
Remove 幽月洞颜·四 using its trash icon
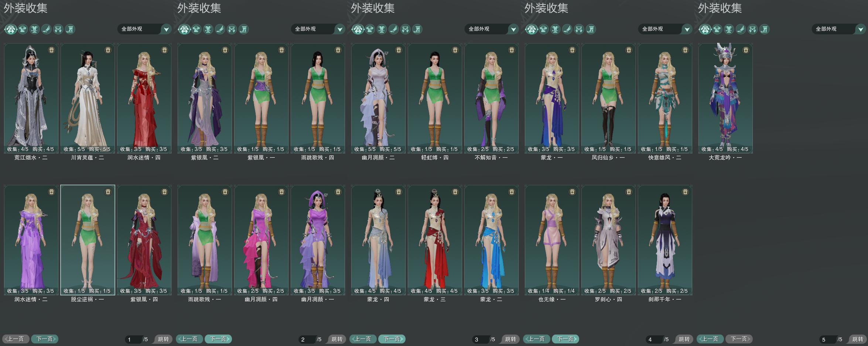281,192
